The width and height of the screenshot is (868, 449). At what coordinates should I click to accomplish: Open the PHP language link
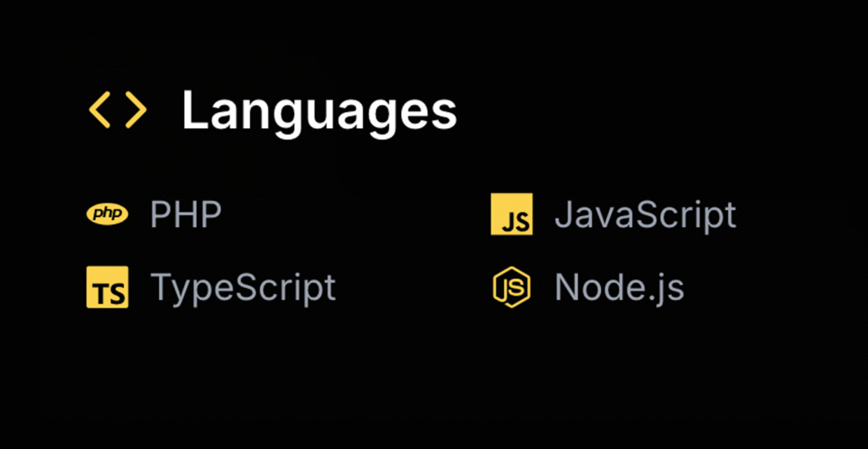[186, 215]
